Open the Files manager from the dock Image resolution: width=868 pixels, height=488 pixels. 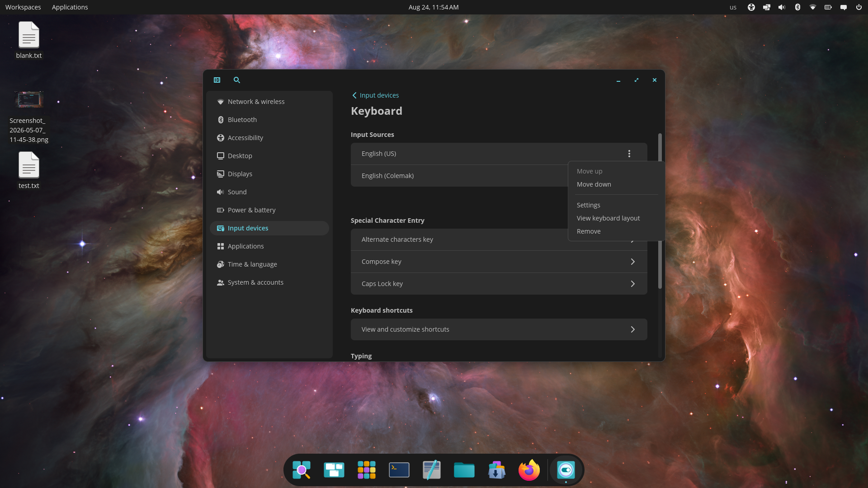[464, 470]
